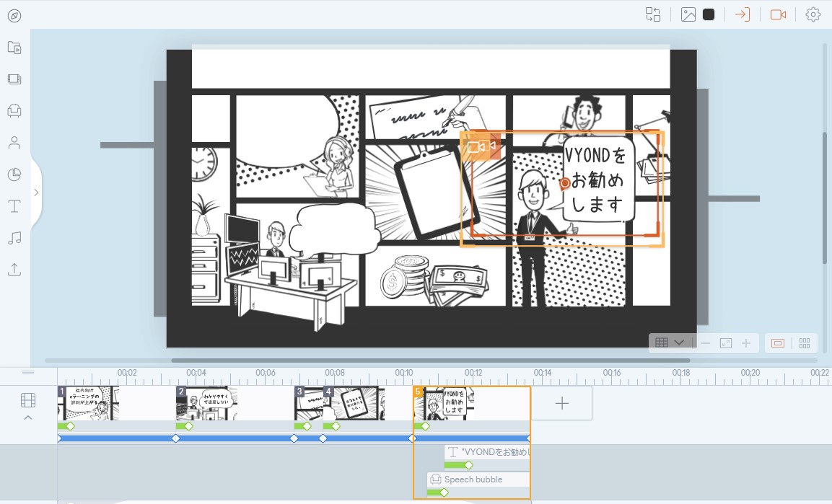Image resolution: width=832 pixels, height=504 pixels.
Task: Select scene 5 thumbnail in timeline
Action: pos(444,403)
